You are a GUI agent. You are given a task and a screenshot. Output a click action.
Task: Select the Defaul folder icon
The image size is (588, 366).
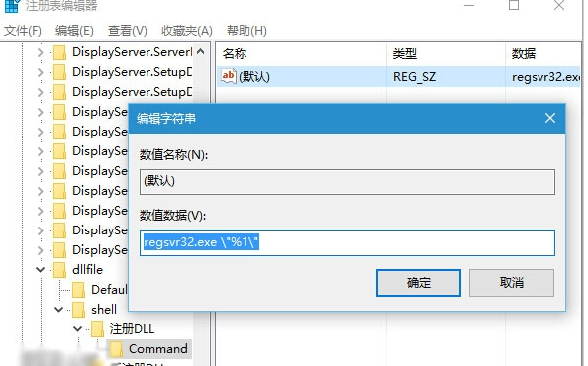point(78,290)
